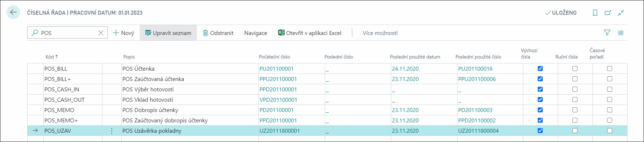Click Odstranit to delete the row
The width and height of the screenshot is (644, 142).
[218, 33]
